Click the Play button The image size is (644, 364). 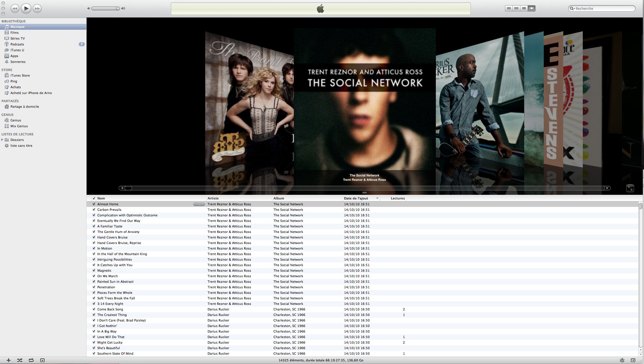[x=26, y=8]
